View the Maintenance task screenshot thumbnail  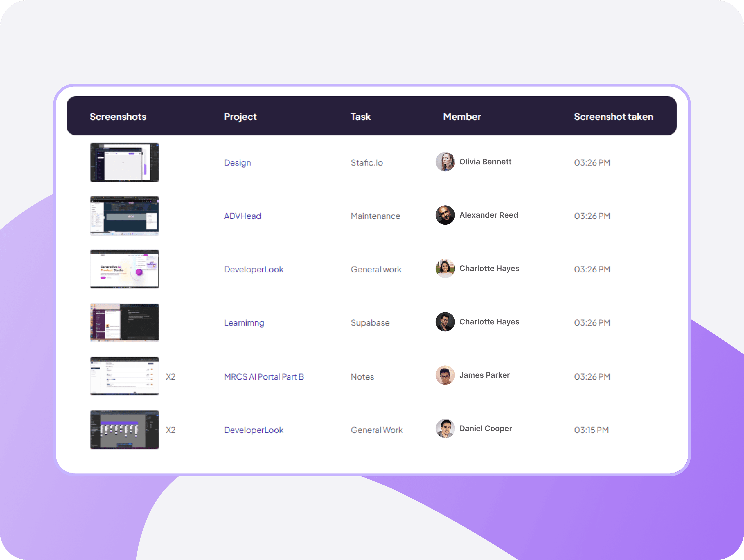(x=124, y=216)
